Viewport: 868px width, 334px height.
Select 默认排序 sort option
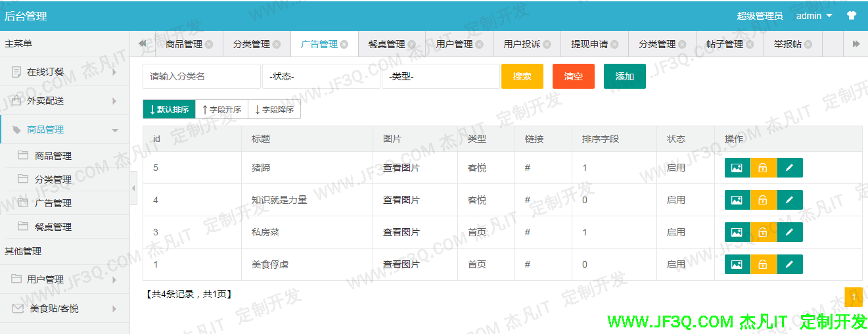pos(169,110)
